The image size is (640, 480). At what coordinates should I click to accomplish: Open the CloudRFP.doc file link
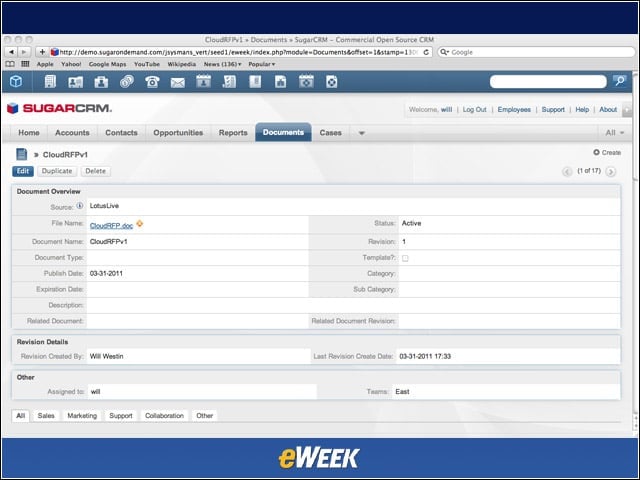coord(111,226)
